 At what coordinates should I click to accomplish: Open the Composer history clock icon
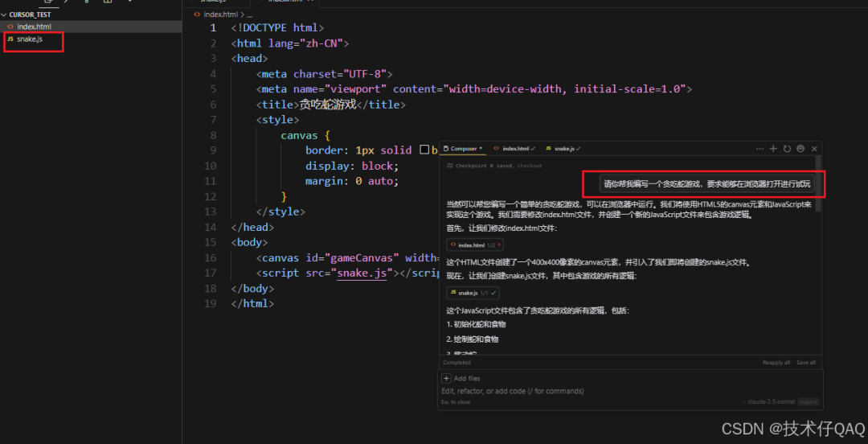click(800, 149)
